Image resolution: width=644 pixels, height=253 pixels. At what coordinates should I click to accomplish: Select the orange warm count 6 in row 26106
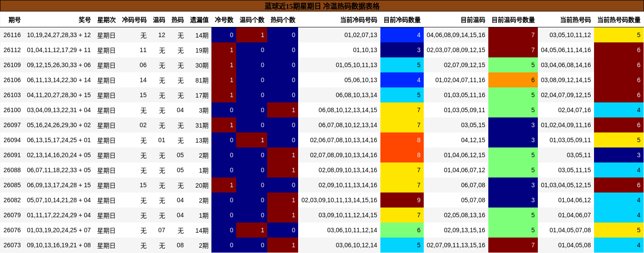[513, 80]
